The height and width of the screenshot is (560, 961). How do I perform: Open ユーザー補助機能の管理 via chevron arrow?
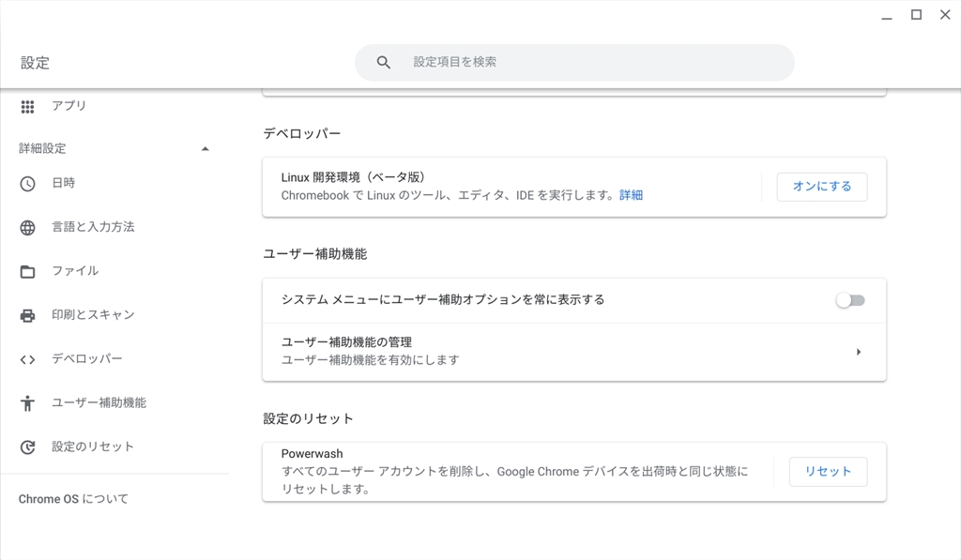(859, 352)
